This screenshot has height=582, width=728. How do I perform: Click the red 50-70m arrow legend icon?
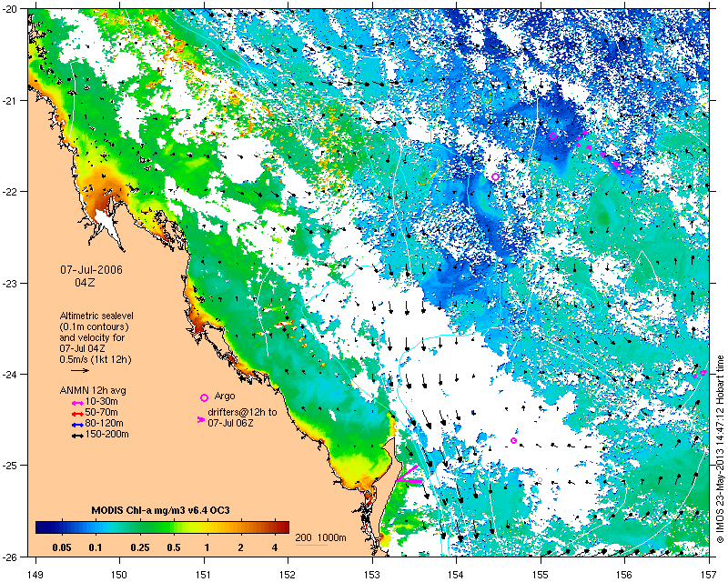point(77,414)
